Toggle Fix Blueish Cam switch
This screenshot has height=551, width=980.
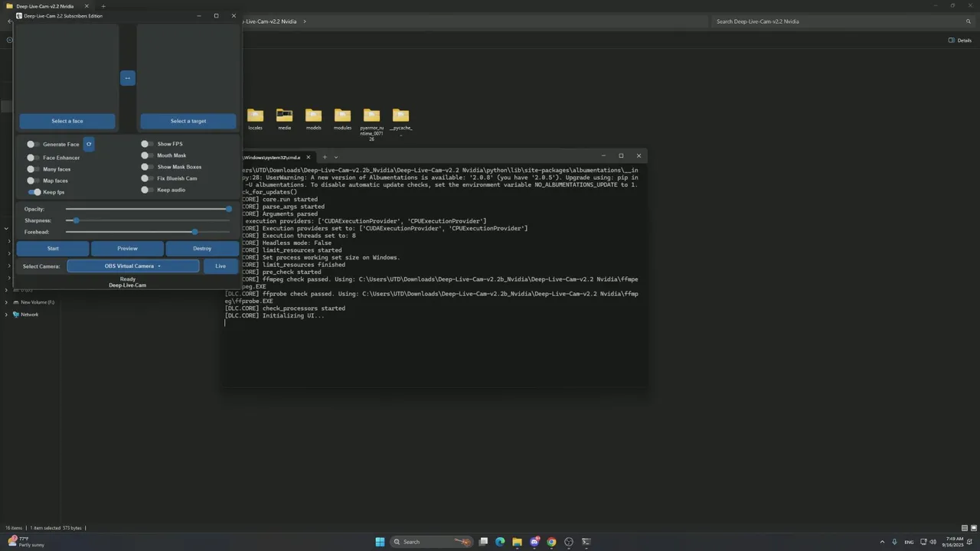[145, 178]
